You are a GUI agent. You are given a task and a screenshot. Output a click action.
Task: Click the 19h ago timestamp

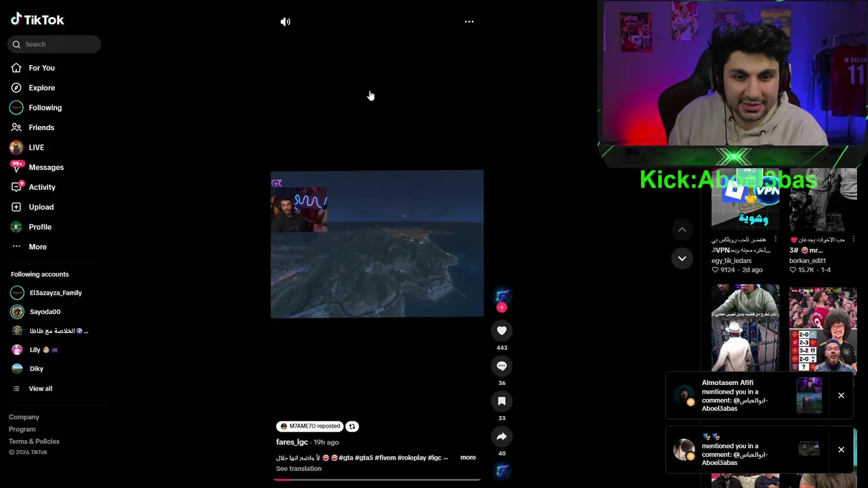coord(326,443)
